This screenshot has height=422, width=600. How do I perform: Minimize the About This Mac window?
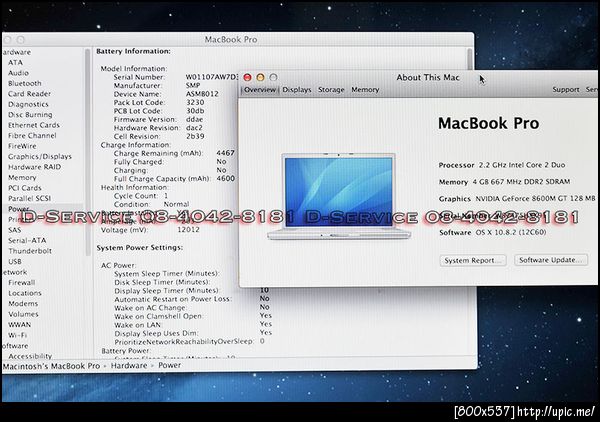coord(261,78)
